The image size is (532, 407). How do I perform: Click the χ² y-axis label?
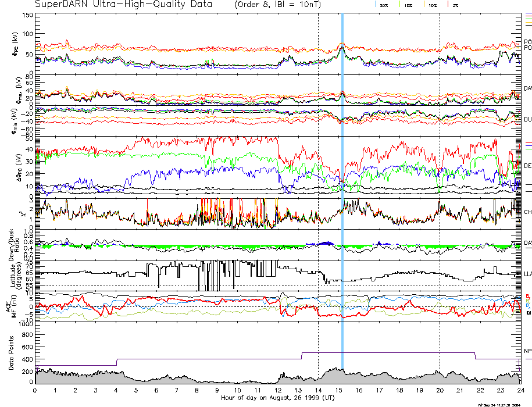tap(23, 214)
